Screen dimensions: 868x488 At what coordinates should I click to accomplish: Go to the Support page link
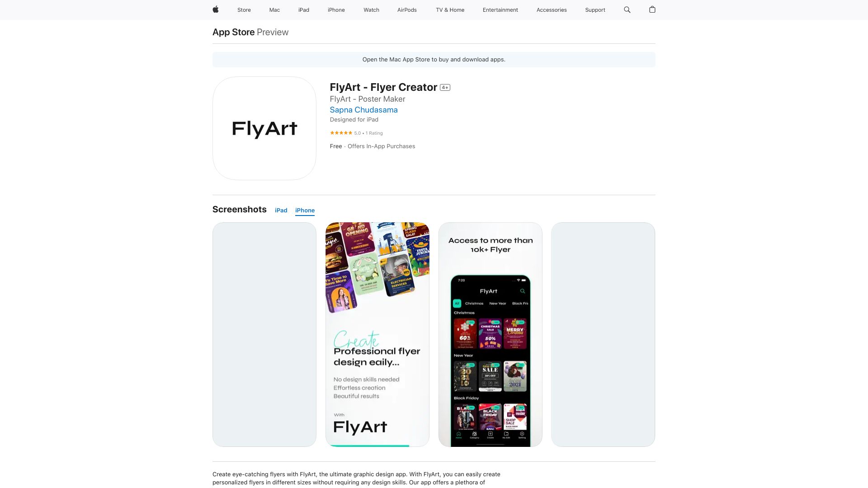pyautogui.click(x=595, y=10)
